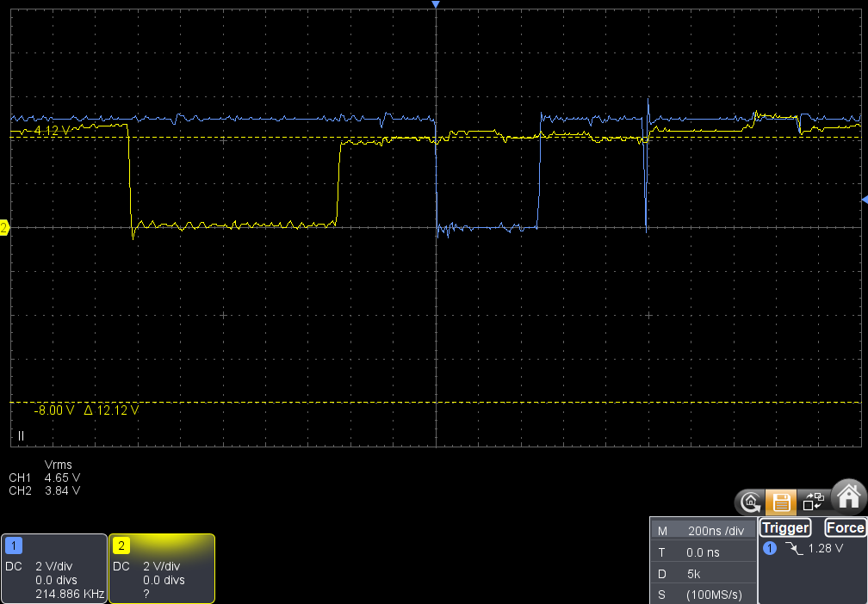868x604 pixels.
Task: Select the record depth 5k row
Action: 702,573
